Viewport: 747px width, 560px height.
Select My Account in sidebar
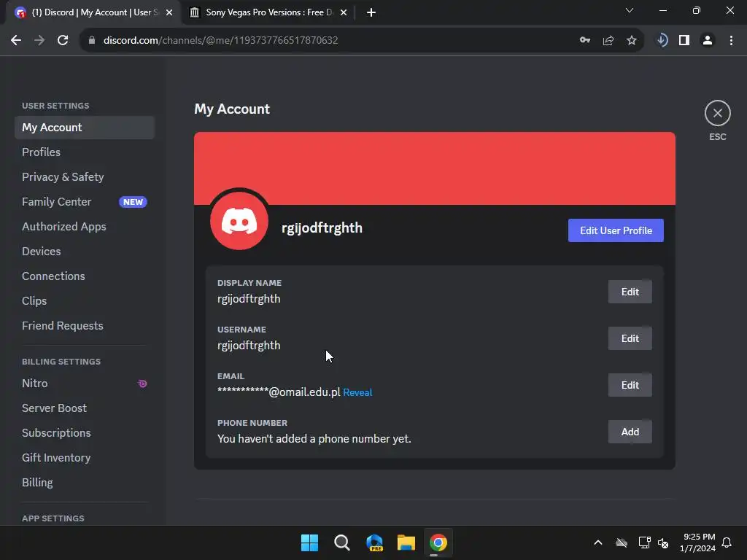(x=85, y=128)
